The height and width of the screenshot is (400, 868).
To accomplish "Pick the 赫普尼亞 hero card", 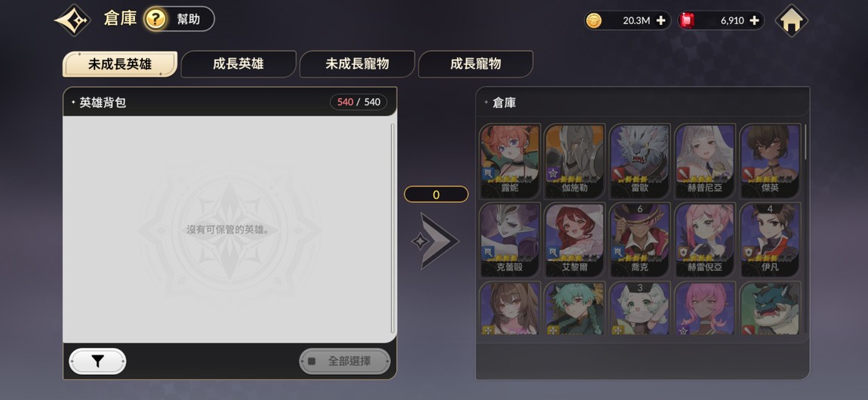I will coord(705,161).
